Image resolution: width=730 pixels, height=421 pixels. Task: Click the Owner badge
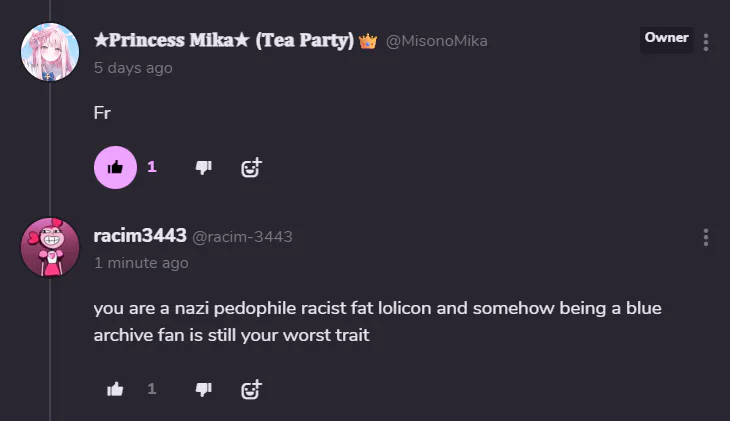pyautogui.click(x=666, y=38)
